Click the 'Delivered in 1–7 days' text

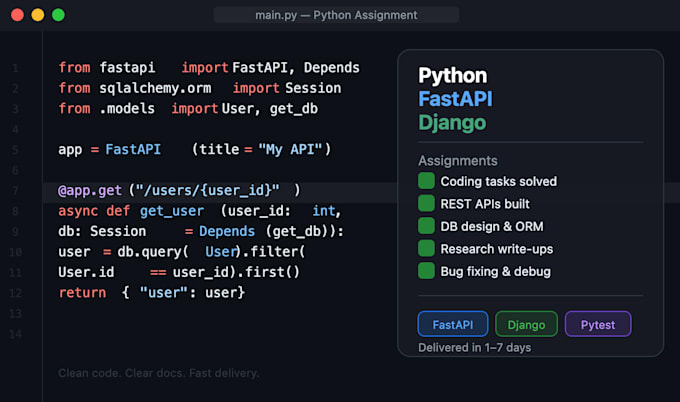(474, 348)
